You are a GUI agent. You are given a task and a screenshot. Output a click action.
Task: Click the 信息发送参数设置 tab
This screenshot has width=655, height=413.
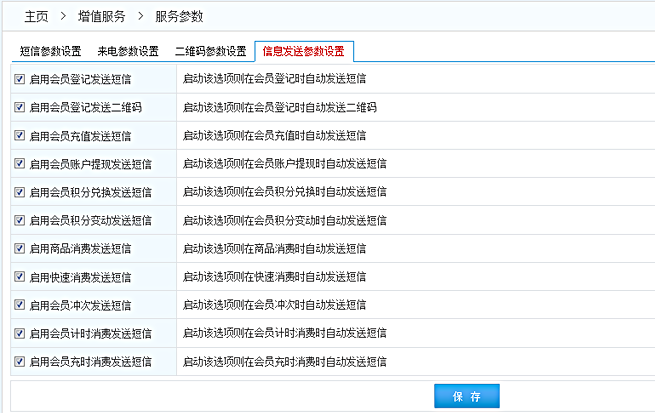(303, 51)
